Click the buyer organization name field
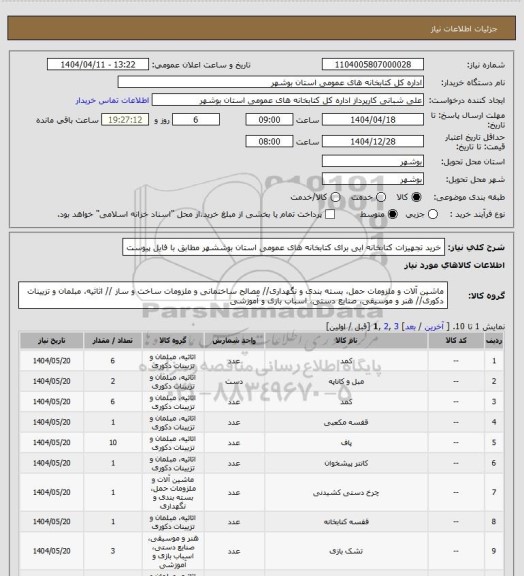Image resolution: width=524 pixels, height=576 pixels. (270, 82)
